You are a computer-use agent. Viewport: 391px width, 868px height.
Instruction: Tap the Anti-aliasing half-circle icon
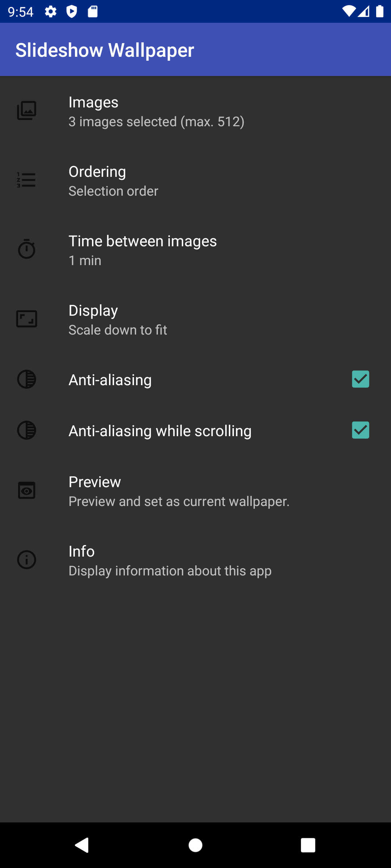click(x=27, y=379)
